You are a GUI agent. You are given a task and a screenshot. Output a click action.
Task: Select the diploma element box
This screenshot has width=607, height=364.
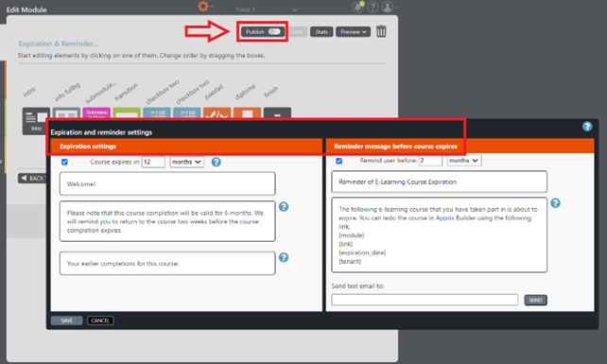point(247,113)
